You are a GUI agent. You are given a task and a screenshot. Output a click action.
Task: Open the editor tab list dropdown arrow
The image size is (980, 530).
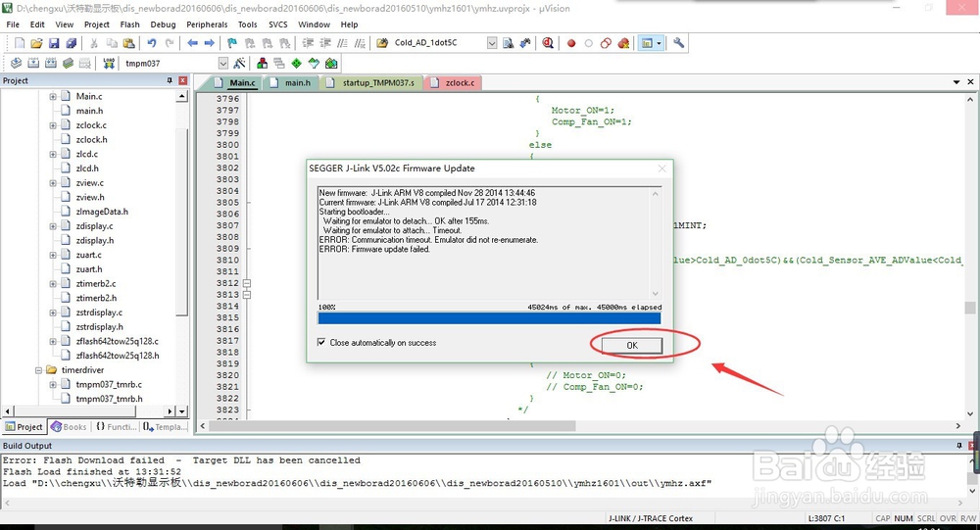[x=956, y=82]
